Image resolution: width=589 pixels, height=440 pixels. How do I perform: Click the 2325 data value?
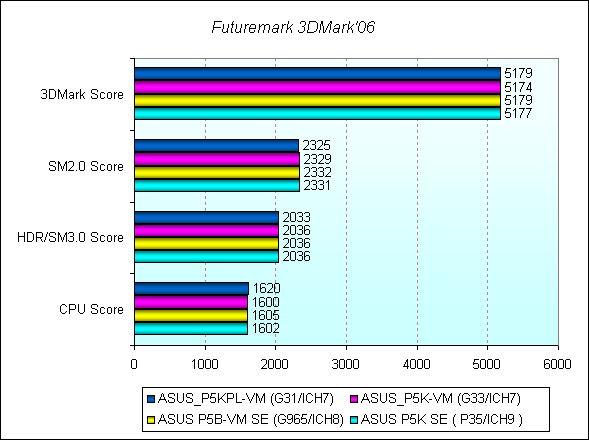coord(317,145)
